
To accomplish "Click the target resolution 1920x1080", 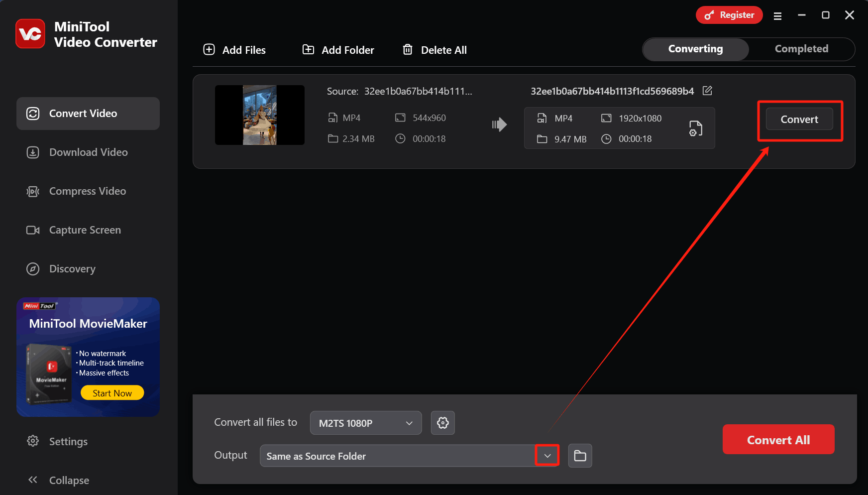I will click(x=640, y=119).
